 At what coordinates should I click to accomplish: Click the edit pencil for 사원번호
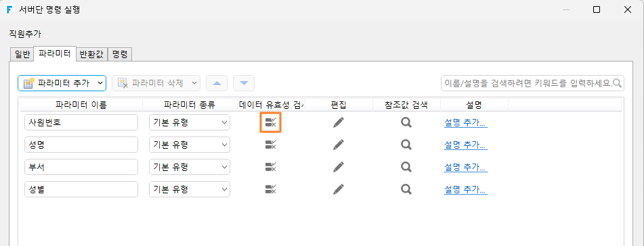[x=339, y=122]
